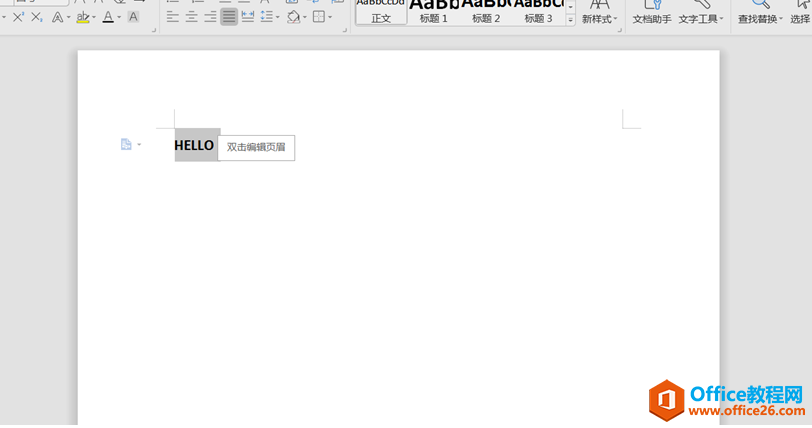Viewport: 812px width, 428px height.
Task: Align text to the right
Action: coord(210,17)
